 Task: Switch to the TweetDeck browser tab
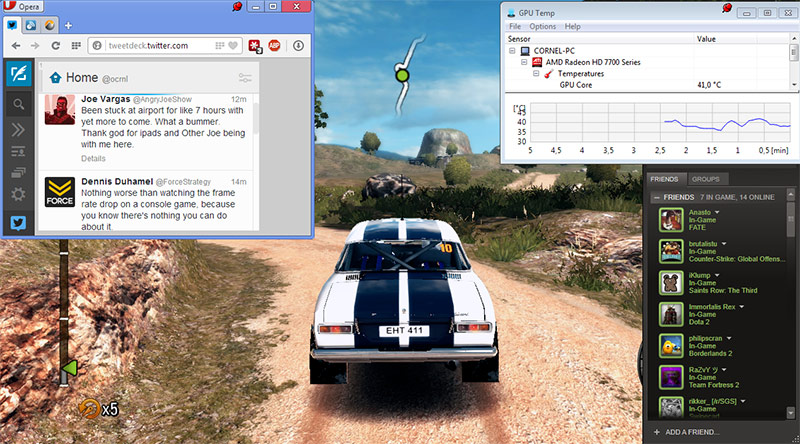[12, 25]
